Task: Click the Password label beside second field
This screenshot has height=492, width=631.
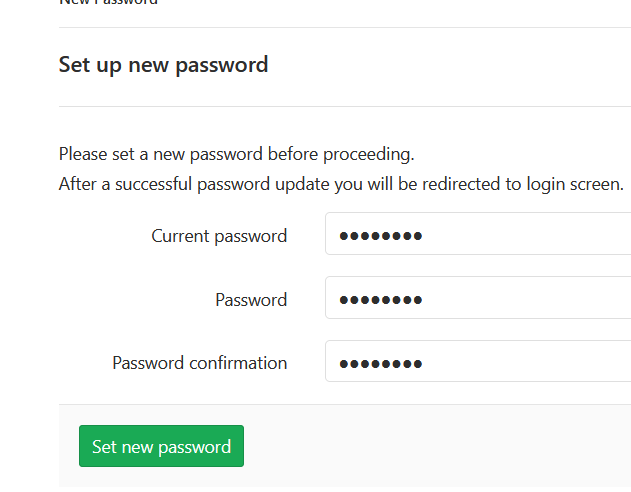Action: coord(251,299)
